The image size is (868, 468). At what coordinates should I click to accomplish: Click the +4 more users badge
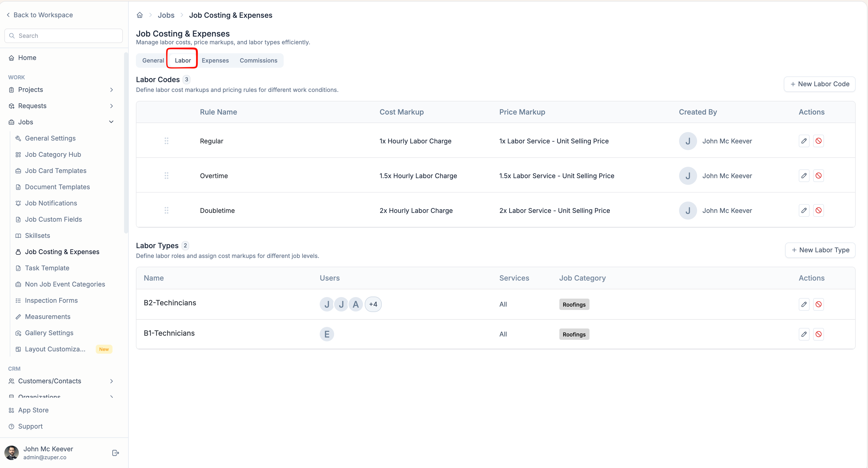coord(373,304)
